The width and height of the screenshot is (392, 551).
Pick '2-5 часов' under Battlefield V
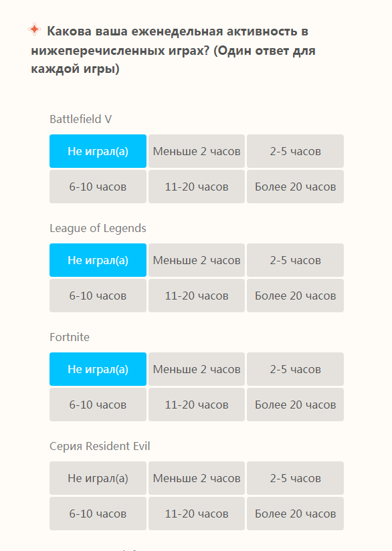pyautogui.click(x=295, y=151)
